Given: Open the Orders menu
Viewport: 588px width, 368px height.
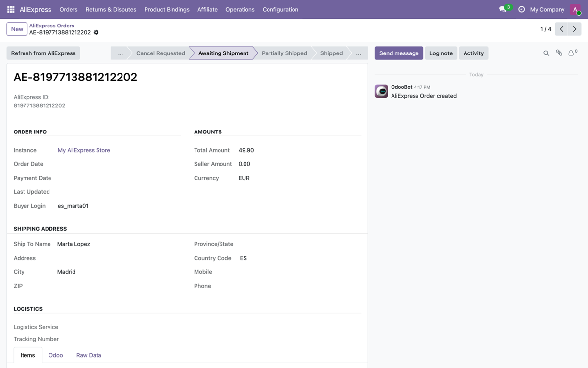Looking at the screenshot, I should pos(69,9).
